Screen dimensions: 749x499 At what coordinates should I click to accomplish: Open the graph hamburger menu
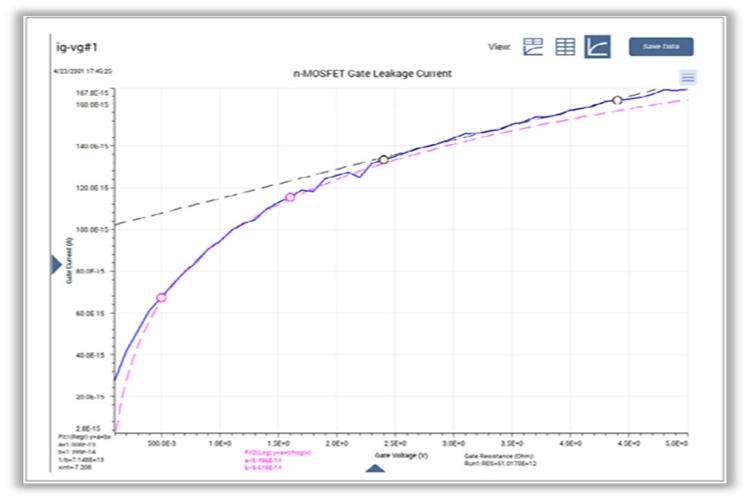(688, 77)
